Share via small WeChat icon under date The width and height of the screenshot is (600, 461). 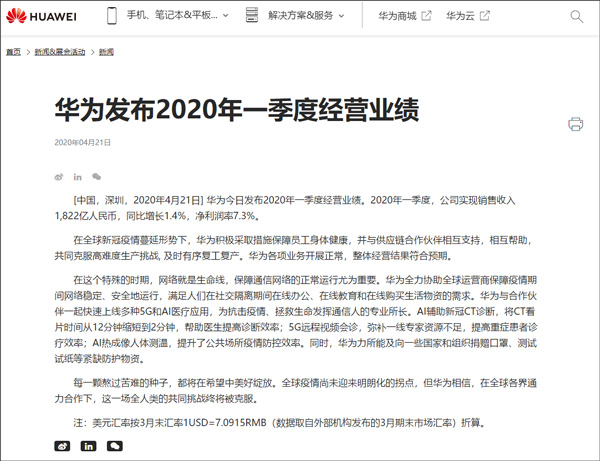pyautogui.click(x=96, y=176)
